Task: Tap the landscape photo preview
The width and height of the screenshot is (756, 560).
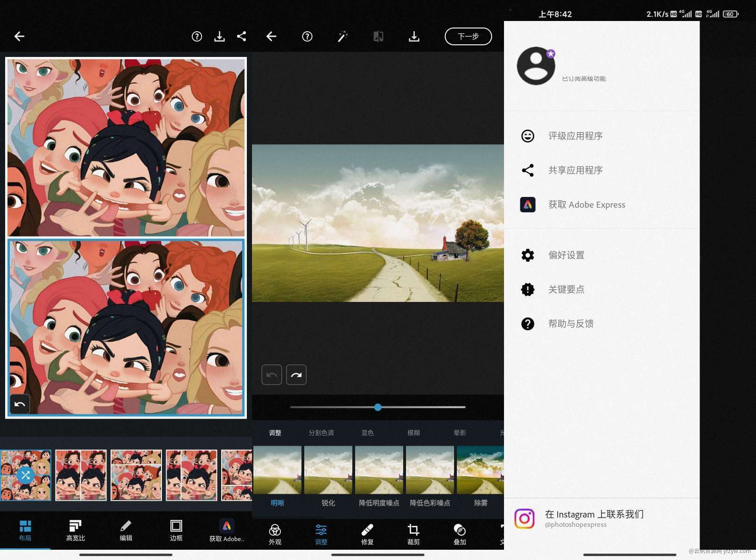Action: [378, 223]
